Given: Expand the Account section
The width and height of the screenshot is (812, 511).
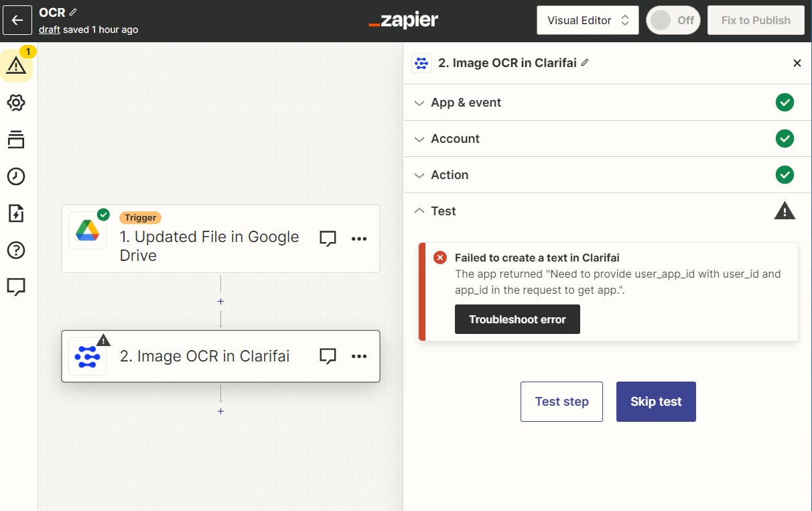Looking at the screenshot, I should 456,139.
